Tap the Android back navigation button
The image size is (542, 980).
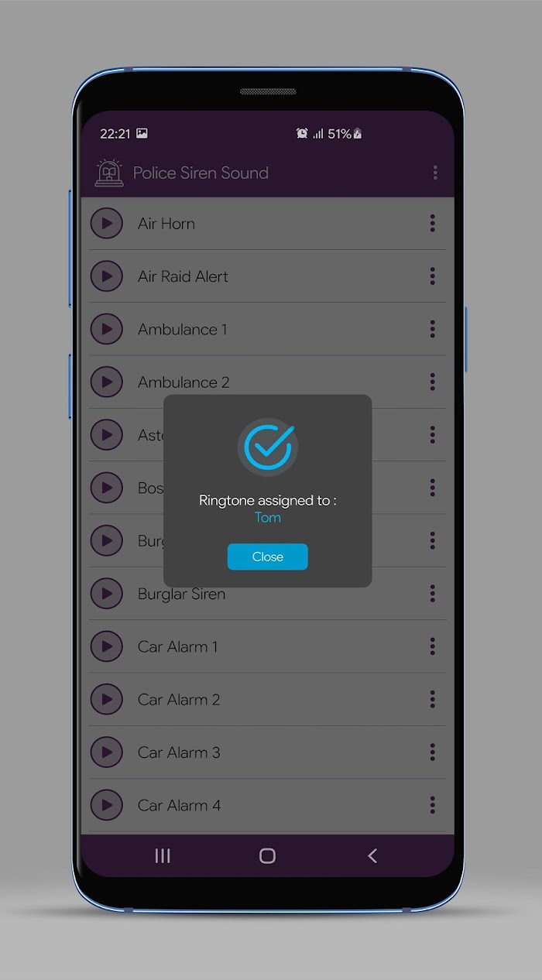(x=372, y=855)
